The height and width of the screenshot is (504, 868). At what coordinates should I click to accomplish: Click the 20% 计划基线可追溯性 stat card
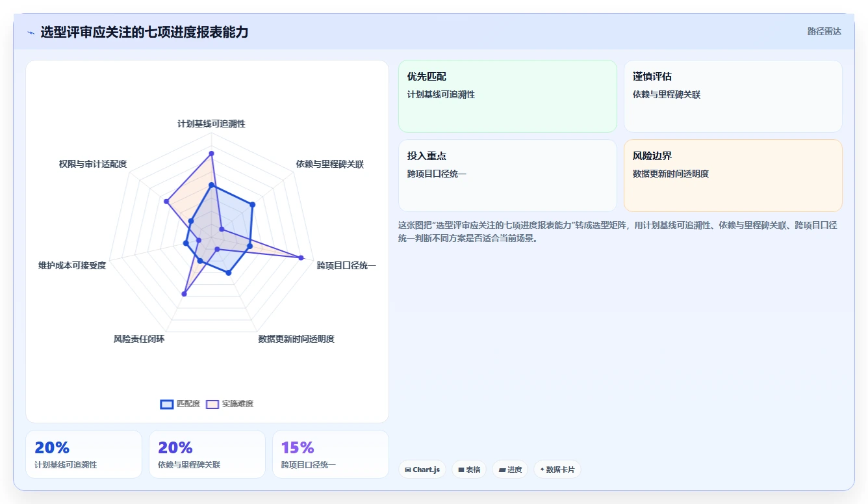[84, 454]
